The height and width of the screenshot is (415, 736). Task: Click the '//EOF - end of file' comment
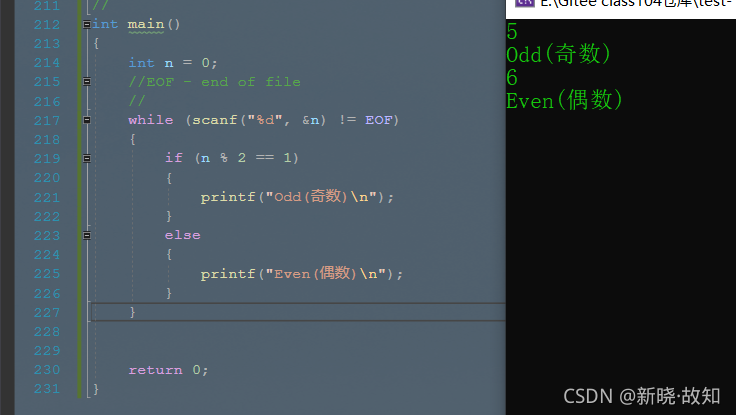[x=215, y=82]
